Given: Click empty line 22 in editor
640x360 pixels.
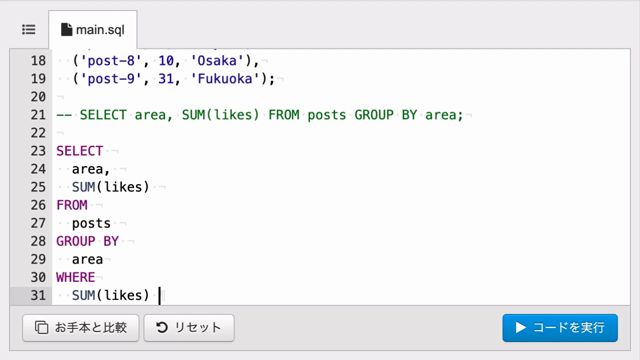Looking at the screenshot, I should (341, 133).
